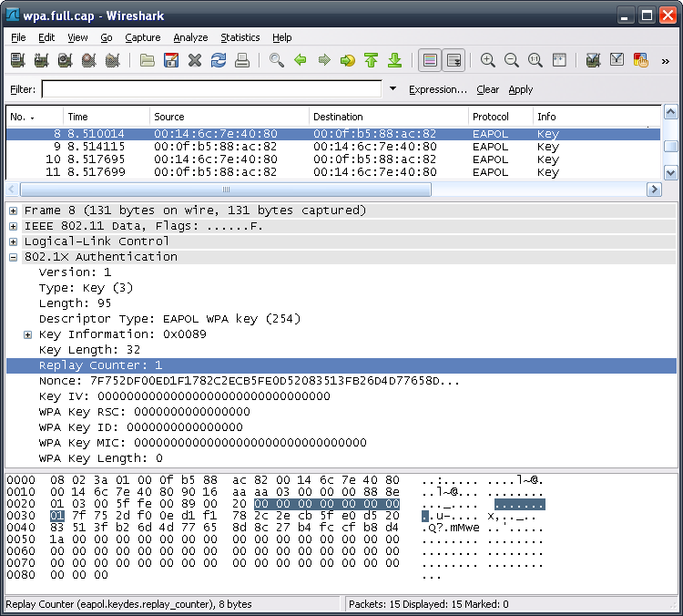The height and width of the screenshot is (616, 683).
Task: Open the Capture menu
Action: click(143, 38)
